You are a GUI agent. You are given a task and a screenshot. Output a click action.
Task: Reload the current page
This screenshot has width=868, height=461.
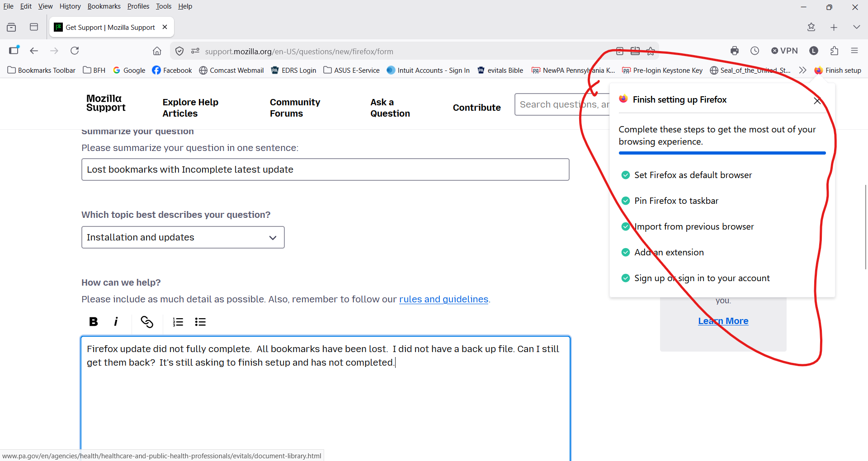pyautogui.click(x=75, y=51)
